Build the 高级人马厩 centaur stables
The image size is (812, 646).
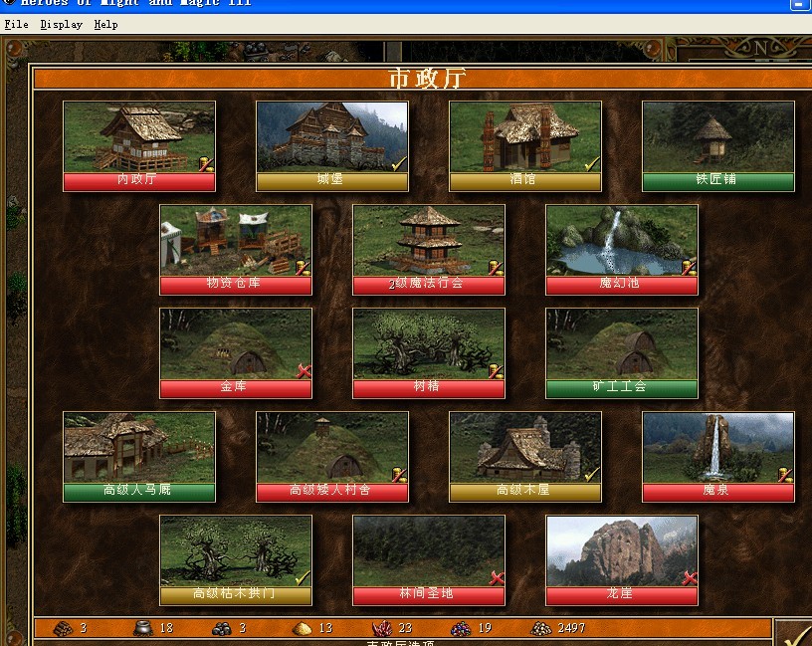(138, 457)
